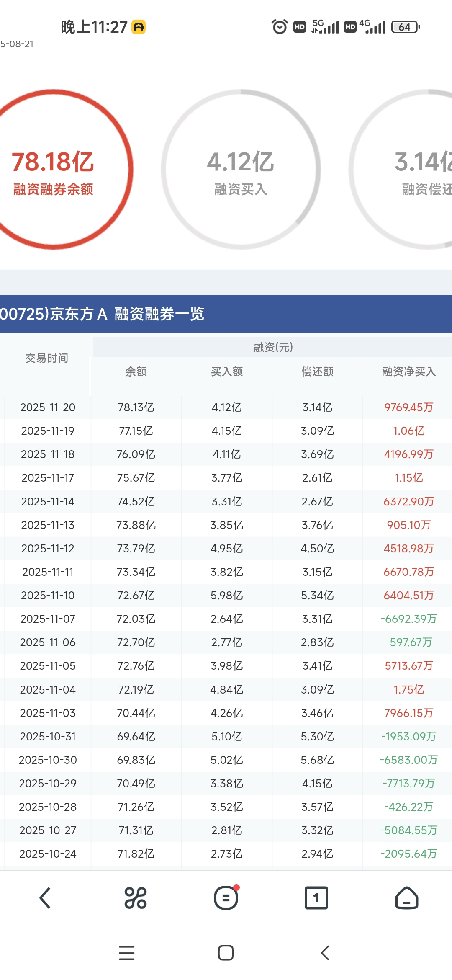Screen dimensions: 452x980
Task: Tap the 7966.15万 net buy value
Action: [x=409, y=713]
